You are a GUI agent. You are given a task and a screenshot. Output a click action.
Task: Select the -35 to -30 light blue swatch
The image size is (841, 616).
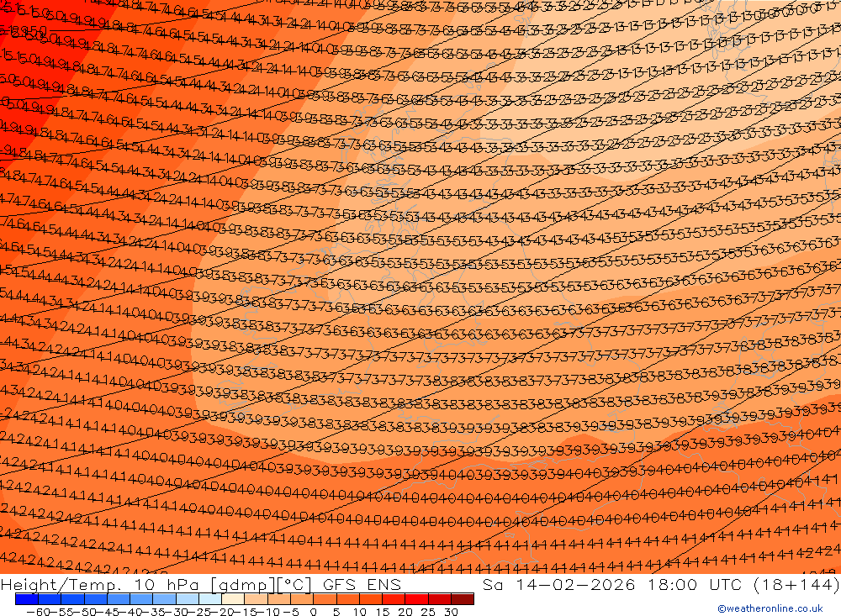(165, 599)
